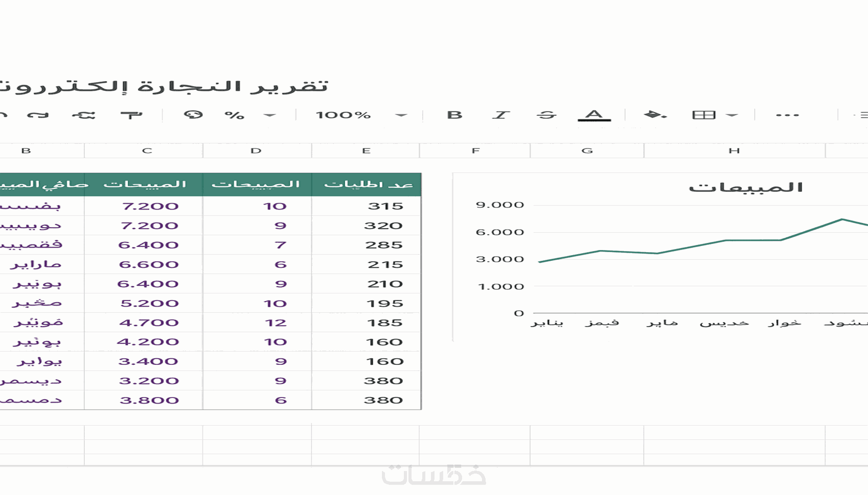Click the borders grid icon
This screenshot has height=495, width=868.
(x=703, y=115)
